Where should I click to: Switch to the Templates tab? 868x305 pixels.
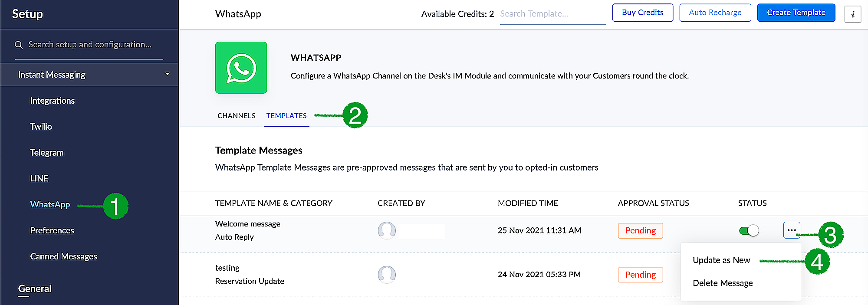286,115
